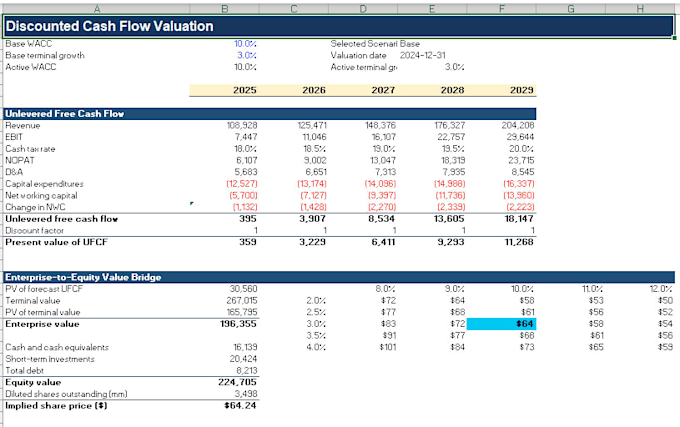The image size is (680, 427).
Task: Select Enterprise value 196,355
Action: pos(239,324)
